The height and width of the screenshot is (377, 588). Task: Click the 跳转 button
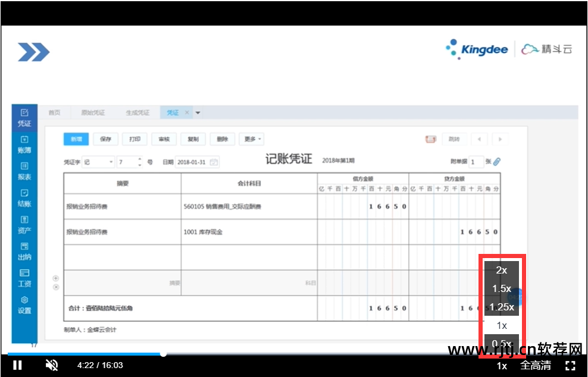454,139
